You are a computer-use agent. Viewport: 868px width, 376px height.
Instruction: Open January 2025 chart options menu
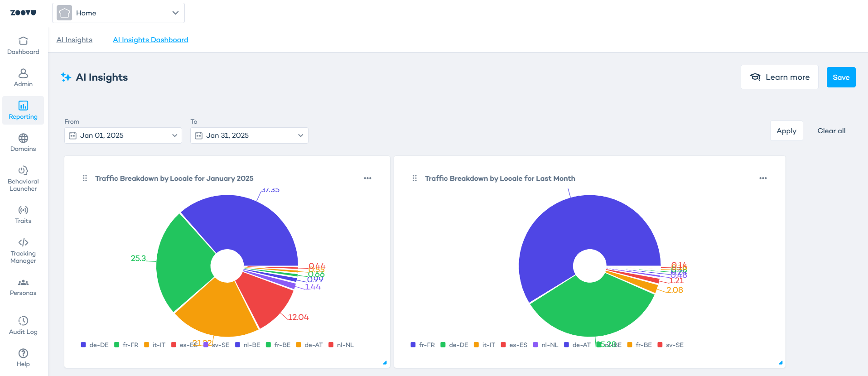pos(367,178)
